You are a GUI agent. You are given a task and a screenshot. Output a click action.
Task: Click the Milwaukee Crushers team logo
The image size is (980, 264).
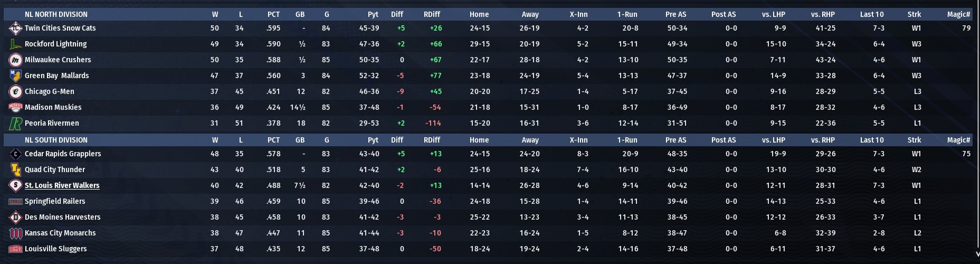tap(15, 60)
